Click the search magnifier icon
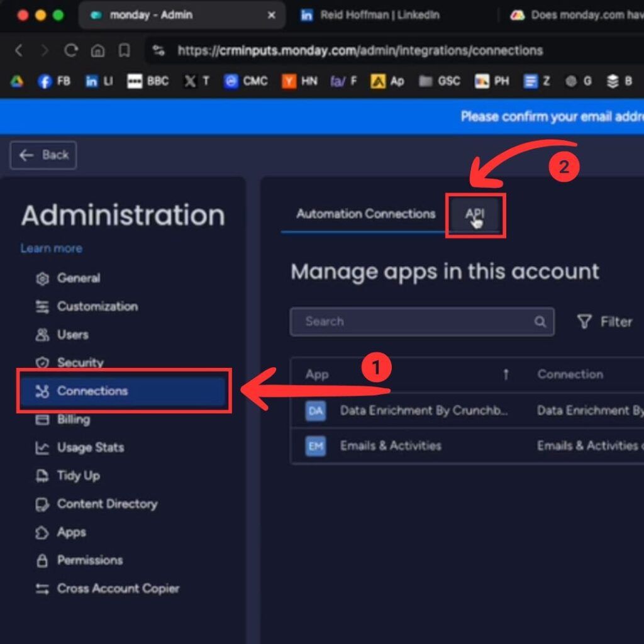644x644 pixels. pyautogui.click(x=540, y=321)
